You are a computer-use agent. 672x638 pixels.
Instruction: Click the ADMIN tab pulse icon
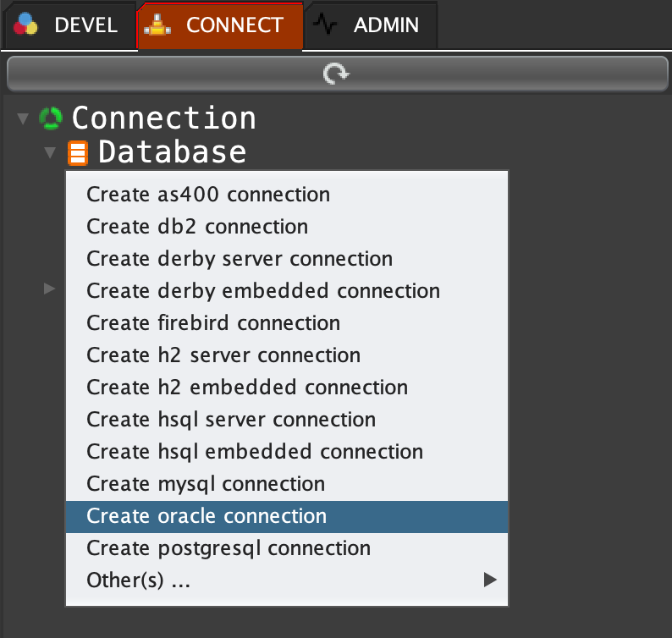(x=325, y=25)
